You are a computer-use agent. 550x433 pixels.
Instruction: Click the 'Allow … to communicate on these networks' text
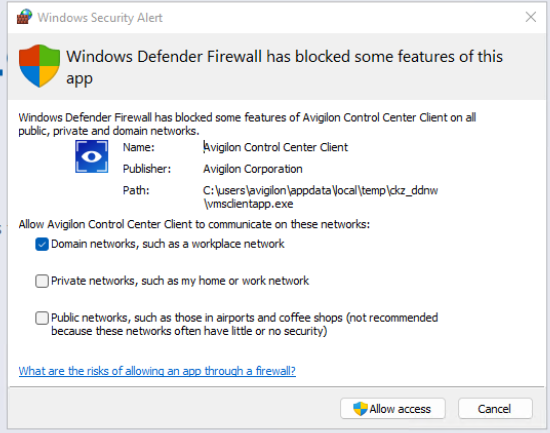click(x=194, y=224)
